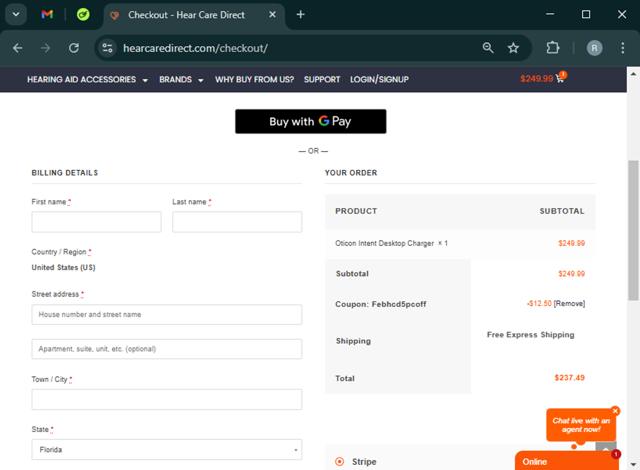Click the Last name field

tap(237, 222)
